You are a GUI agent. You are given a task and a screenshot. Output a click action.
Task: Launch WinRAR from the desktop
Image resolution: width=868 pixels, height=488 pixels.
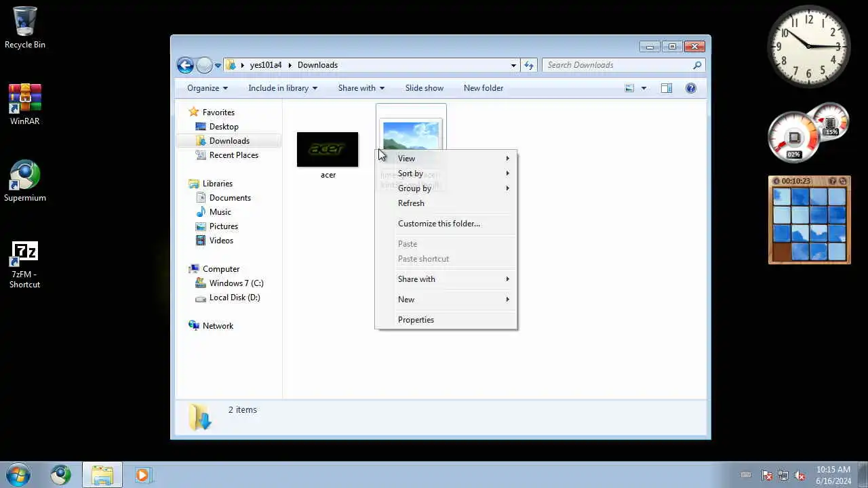coord(25,104)
